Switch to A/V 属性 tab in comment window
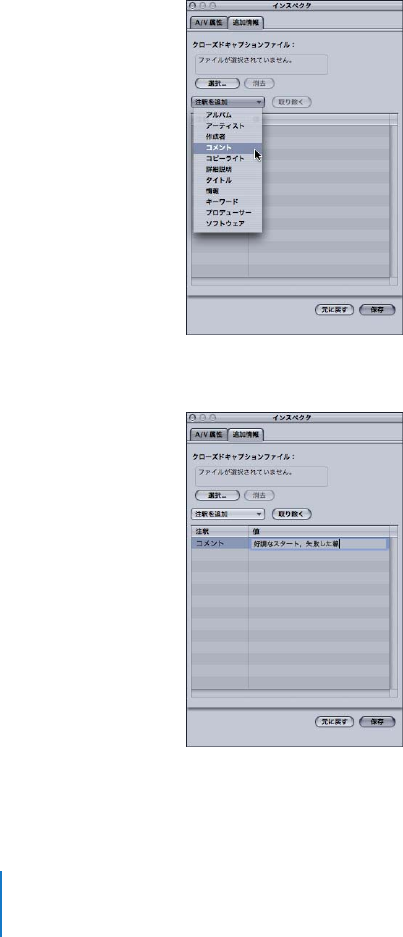 tap(207, 434)
